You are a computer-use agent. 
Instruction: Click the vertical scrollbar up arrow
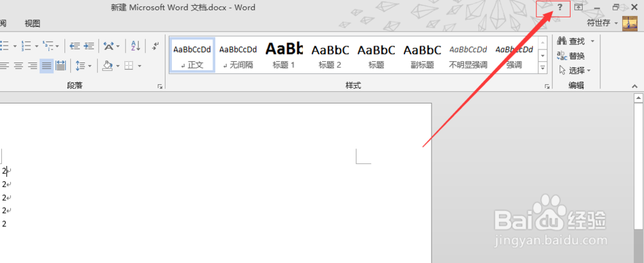(x=638, y=98)
